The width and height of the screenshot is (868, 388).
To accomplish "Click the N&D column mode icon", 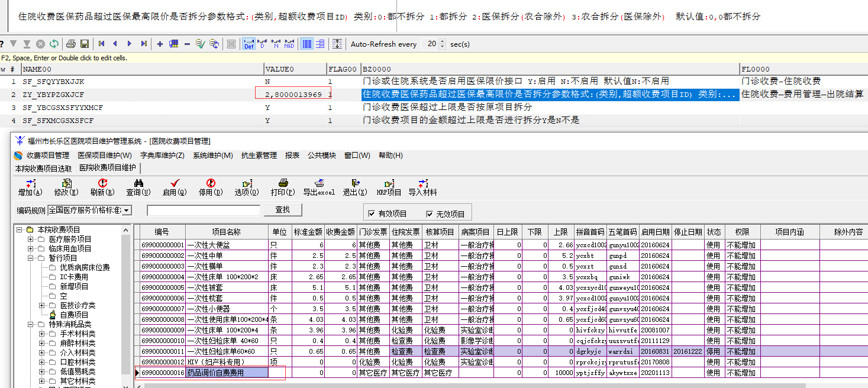I will pos(289,44).
